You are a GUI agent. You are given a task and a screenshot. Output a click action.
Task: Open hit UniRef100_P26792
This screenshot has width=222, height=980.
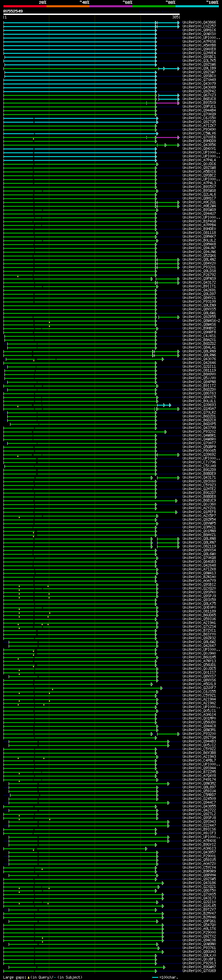199,275
